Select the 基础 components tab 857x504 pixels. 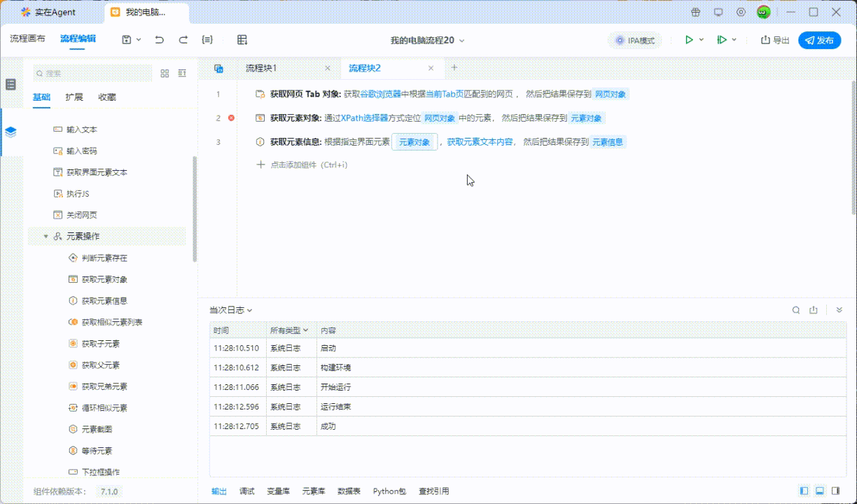click(42, 97)
